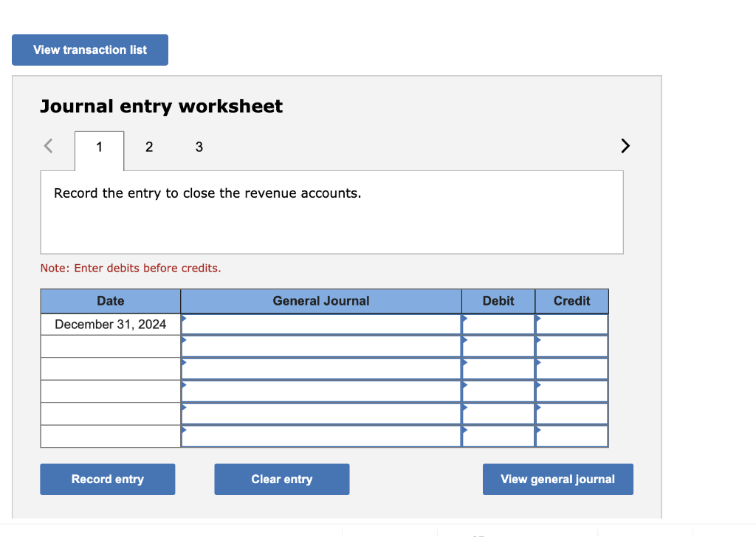Click the left navigation chevron
The height and width of the screenshot is (537, 756).
pos(47,145)
